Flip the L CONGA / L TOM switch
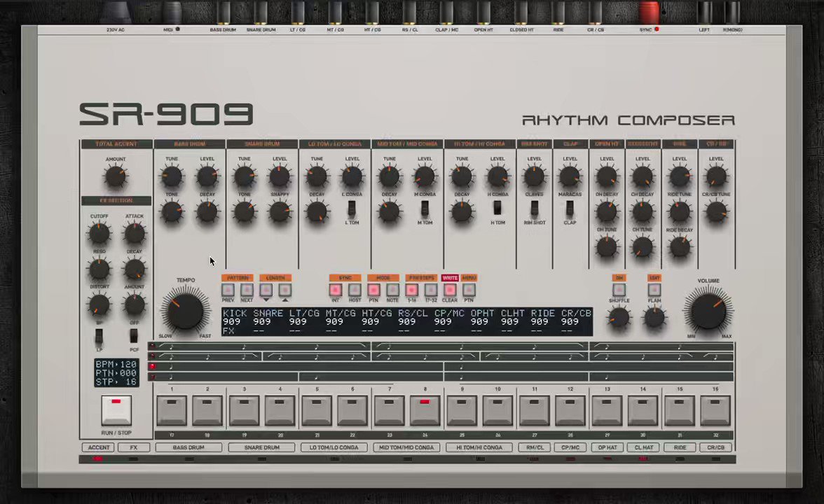 [x=352, y=209]
